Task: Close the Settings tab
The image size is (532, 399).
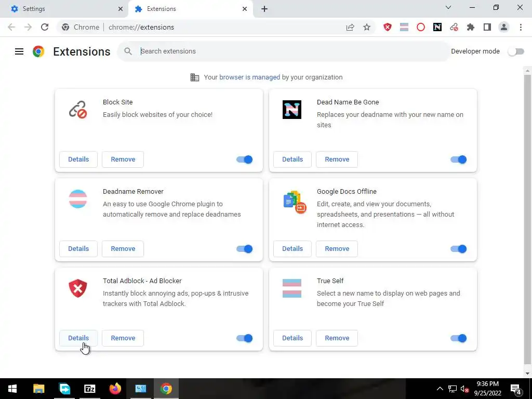Action: coord(121,9)
